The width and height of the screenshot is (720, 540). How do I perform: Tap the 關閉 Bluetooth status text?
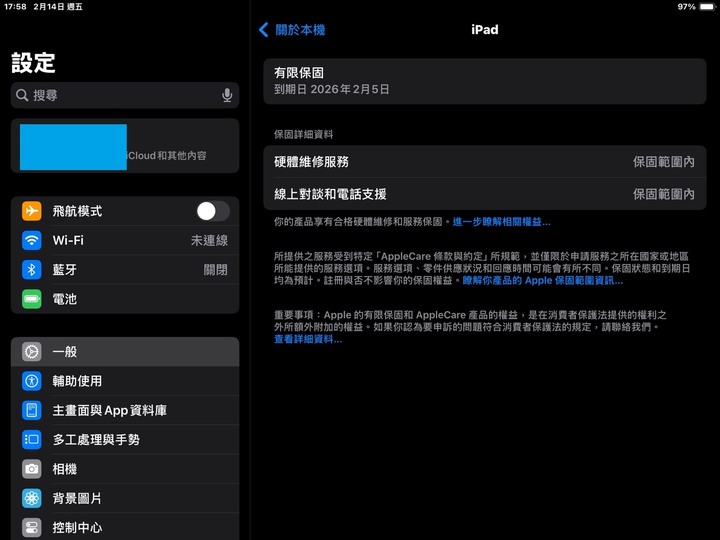215,270
